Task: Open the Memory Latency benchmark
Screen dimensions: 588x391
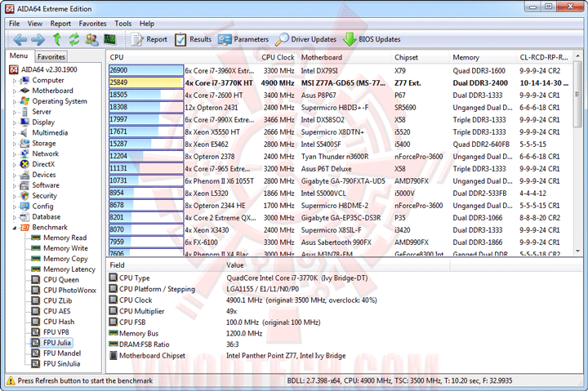Action: click(x=64, y=269)
